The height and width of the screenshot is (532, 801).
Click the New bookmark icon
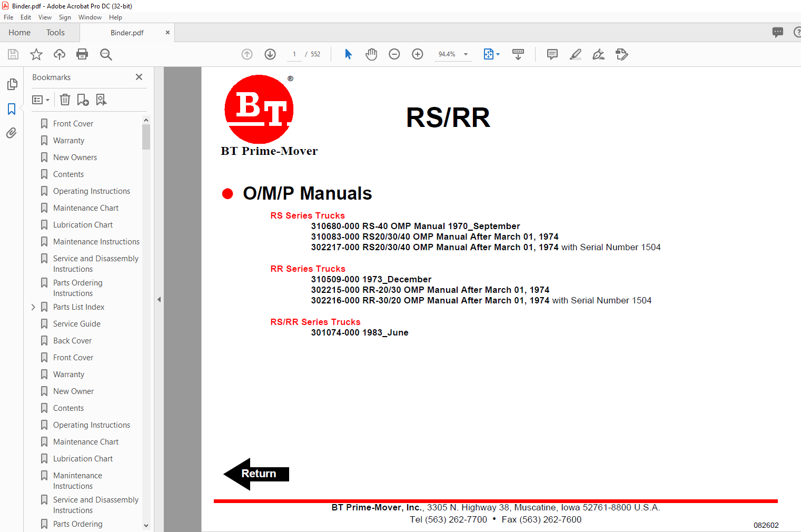(x=83, y=100)
